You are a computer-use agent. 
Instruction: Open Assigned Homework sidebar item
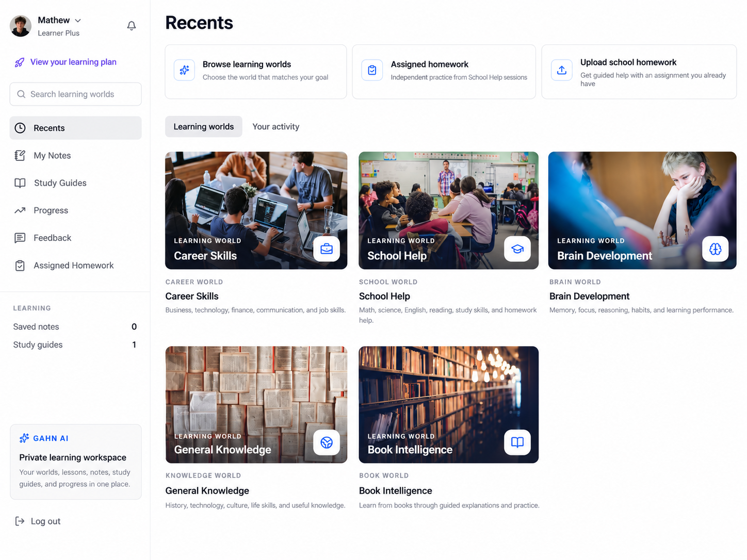[x=76, y=266]
